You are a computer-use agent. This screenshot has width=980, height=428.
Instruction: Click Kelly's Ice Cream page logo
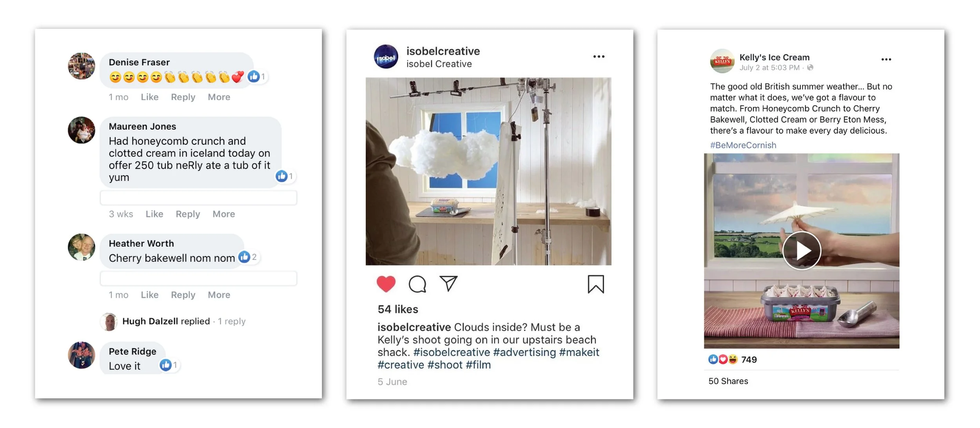(x=722, y=61)
